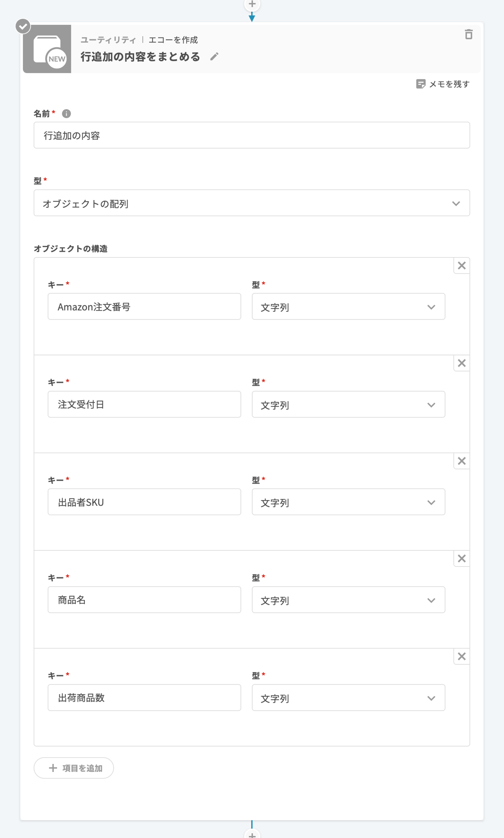The height and width of the screenshot is (838, 504).
Task: Click the メモを残す link
Action: [449, 84]
